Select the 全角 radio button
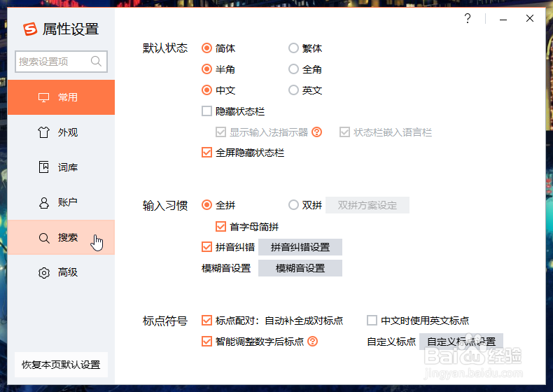 (293, 69)
